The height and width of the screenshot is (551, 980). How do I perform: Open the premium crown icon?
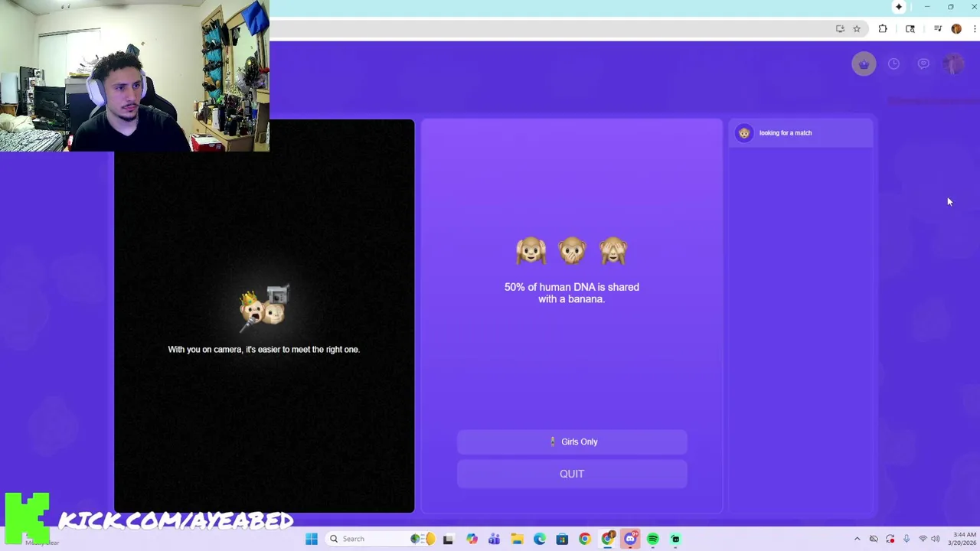[x=864, y=64]
